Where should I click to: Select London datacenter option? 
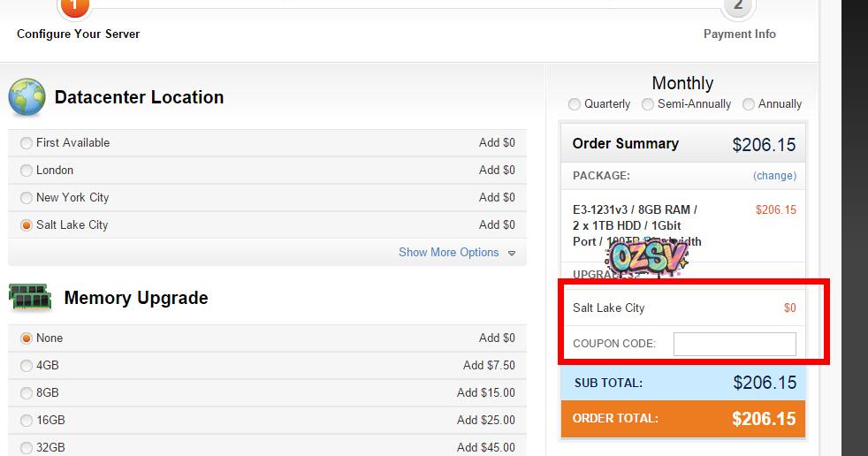click(27, 171)
